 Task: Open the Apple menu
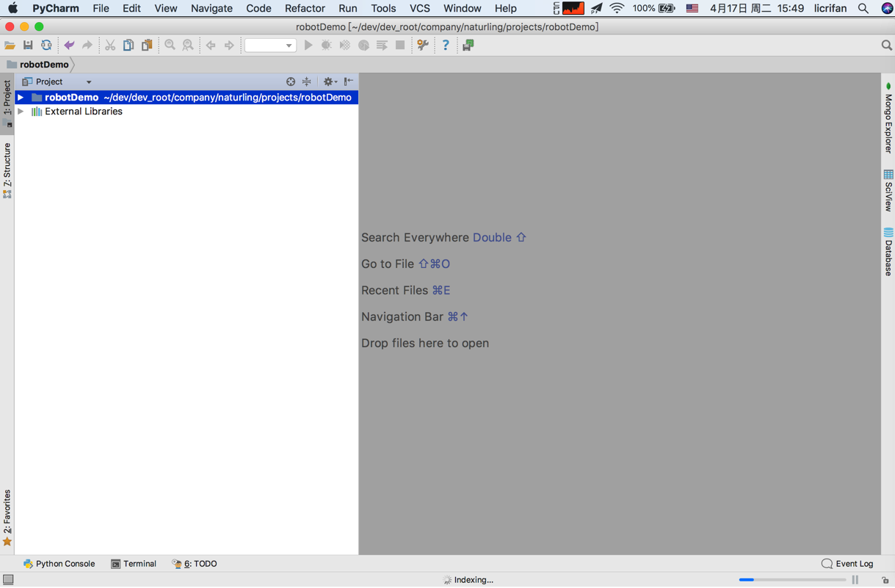12,8
